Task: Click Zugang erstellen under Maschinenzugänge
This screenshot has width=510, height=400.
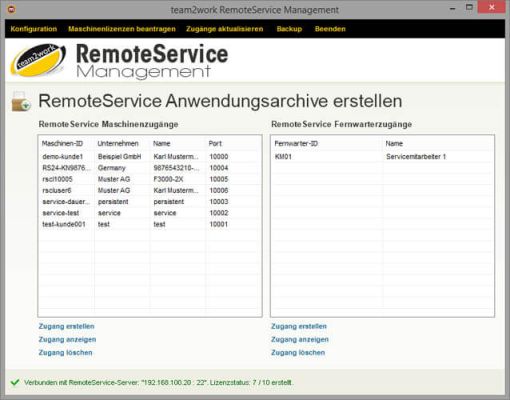Action: point(66,326)
